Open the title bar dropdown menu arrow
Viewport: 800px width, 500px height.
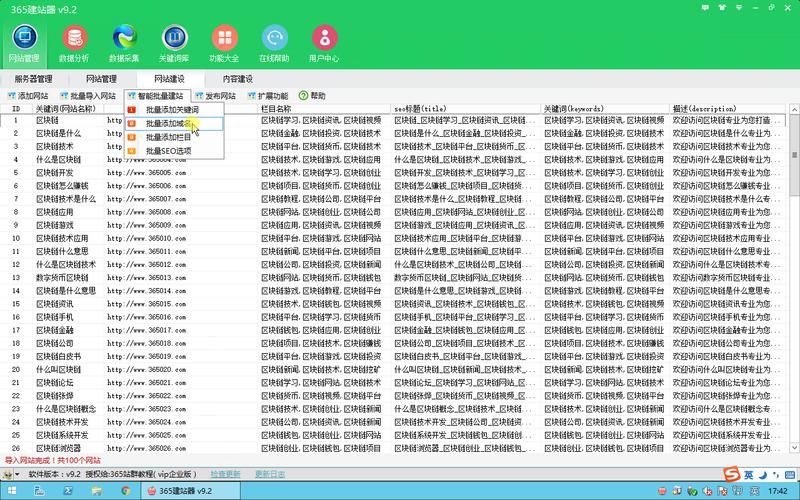(x=739, y=8)
